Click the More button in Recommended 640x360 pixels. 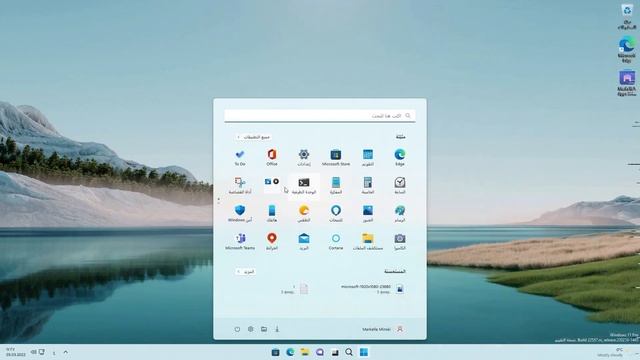point(245,271)
